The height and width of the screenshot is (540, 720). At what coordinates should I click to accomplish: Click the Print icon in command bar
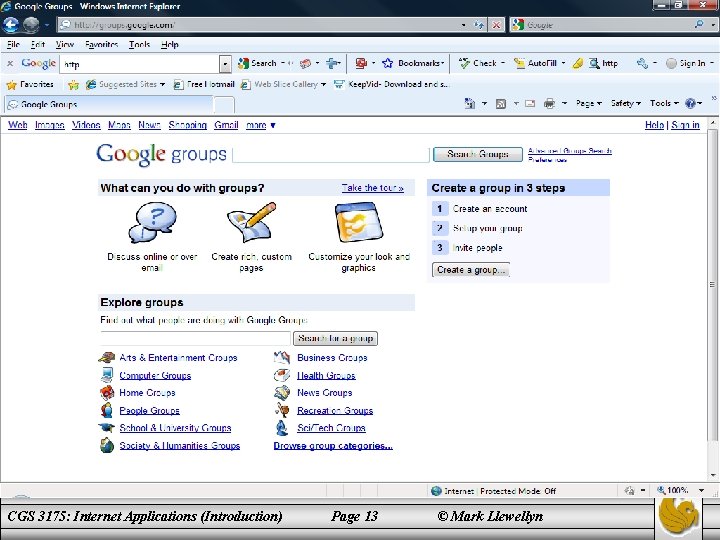[x=549, y=104]
